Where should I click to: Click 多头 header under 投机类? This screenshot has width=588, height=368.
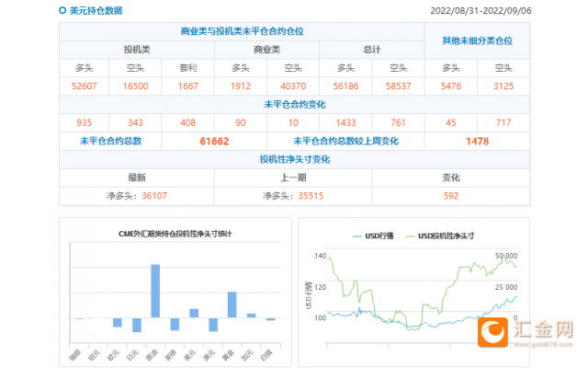point(84,68)
